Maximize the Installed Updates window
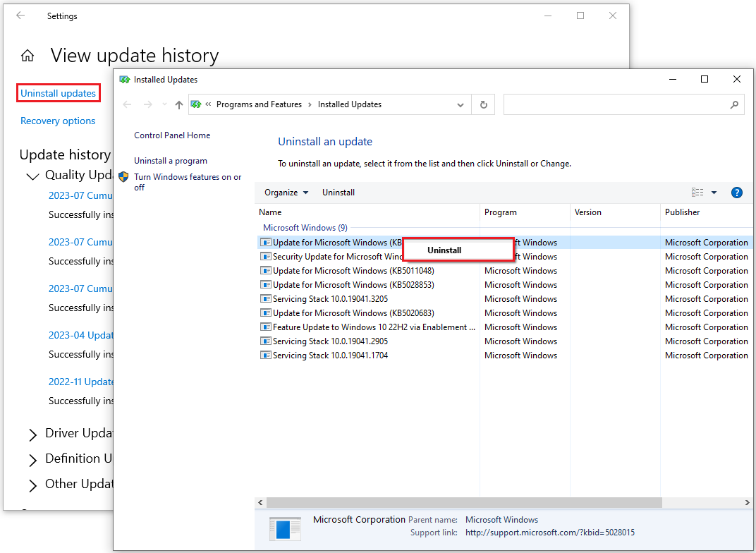Screen dimensions: 756x553 [705, 80]
